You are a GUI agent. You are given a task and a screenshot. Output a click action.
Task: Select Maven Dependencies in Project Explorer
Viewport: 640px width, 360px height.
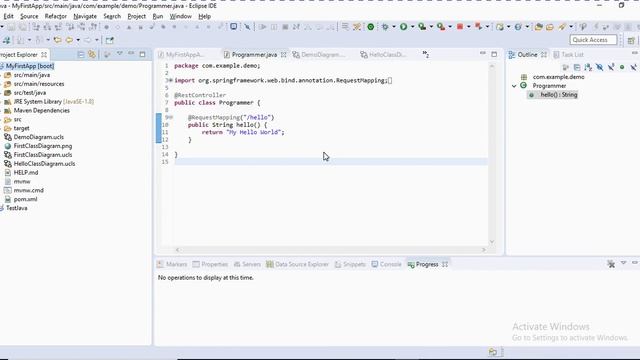[41, 111]
